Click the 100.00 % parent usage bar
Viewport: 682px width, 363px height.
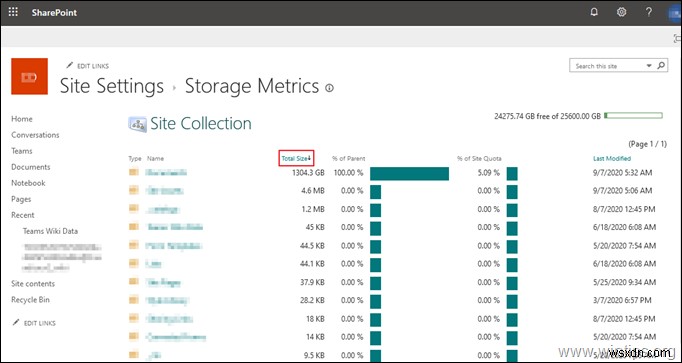click(x=409, y=173)
